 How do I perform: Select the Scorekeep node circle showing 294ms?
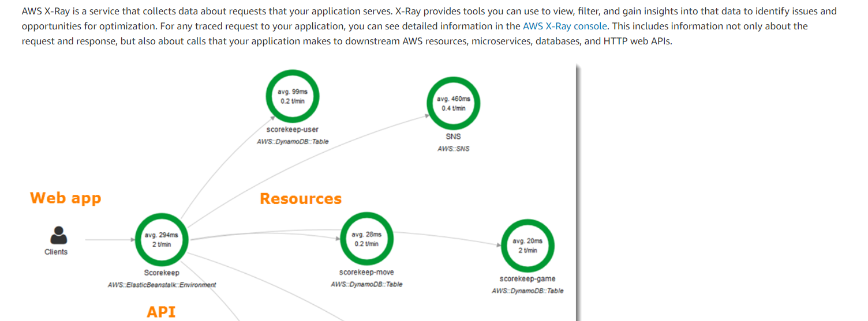tap(162, 240)
